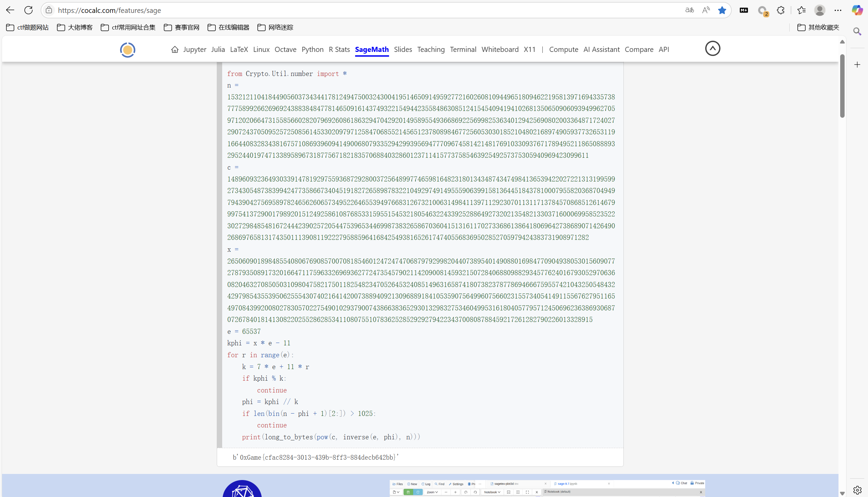Open the Teaching features page

431,50
